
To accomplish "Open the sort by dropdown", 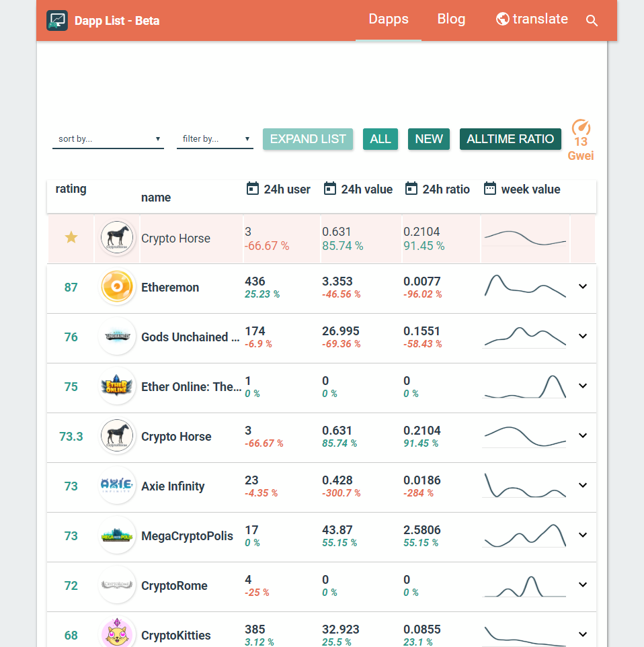I will (x=108, y=139).
